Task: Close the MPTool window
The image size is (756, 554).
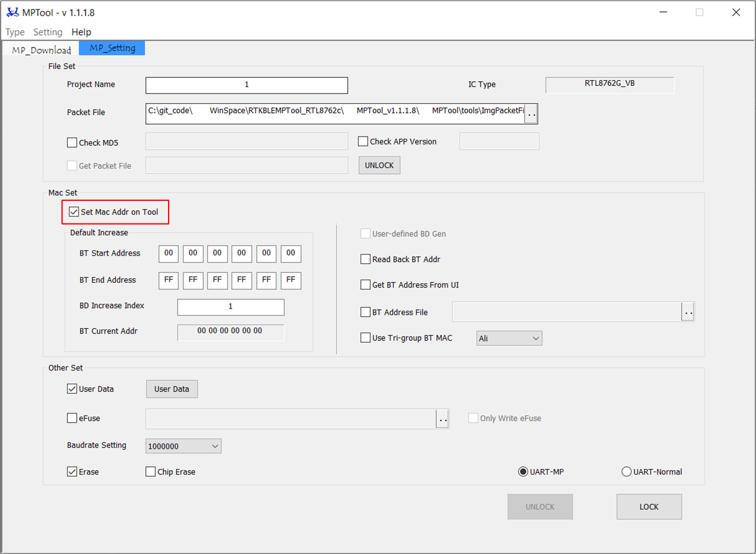Action: coord(736,12)
